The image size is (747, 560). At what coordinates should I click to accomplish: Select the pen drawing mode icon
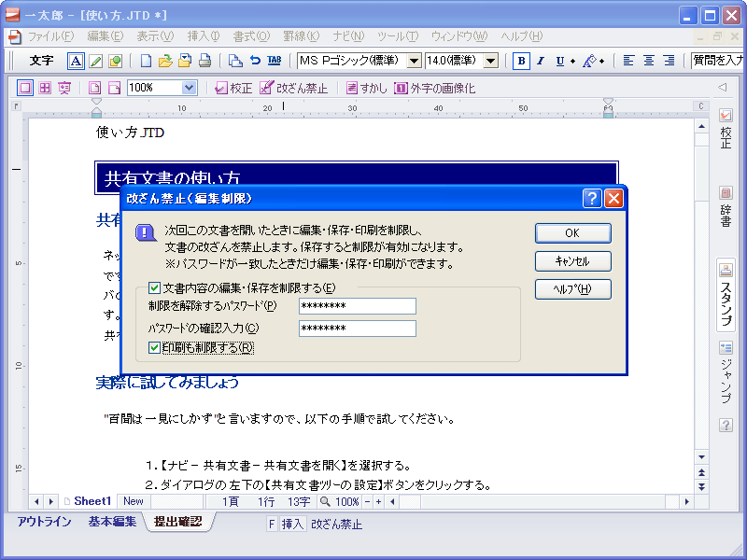coord(96,61)
